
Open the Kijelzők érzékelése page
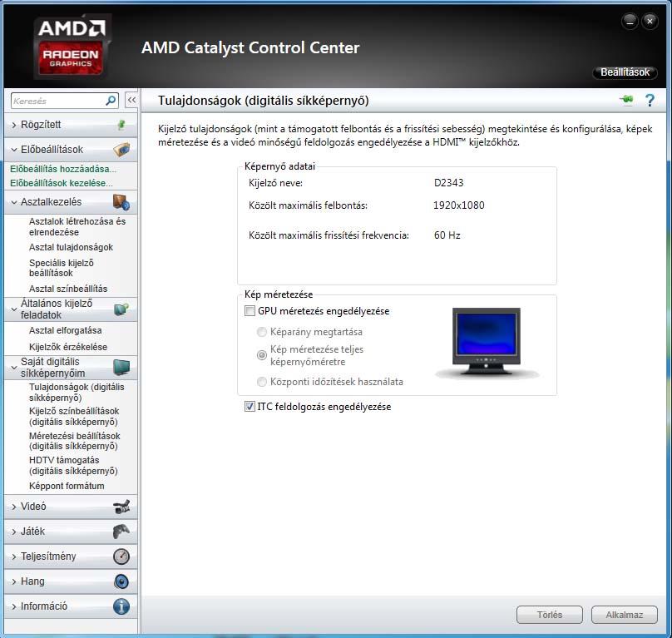pyautogui.click(x=68, y=347)
